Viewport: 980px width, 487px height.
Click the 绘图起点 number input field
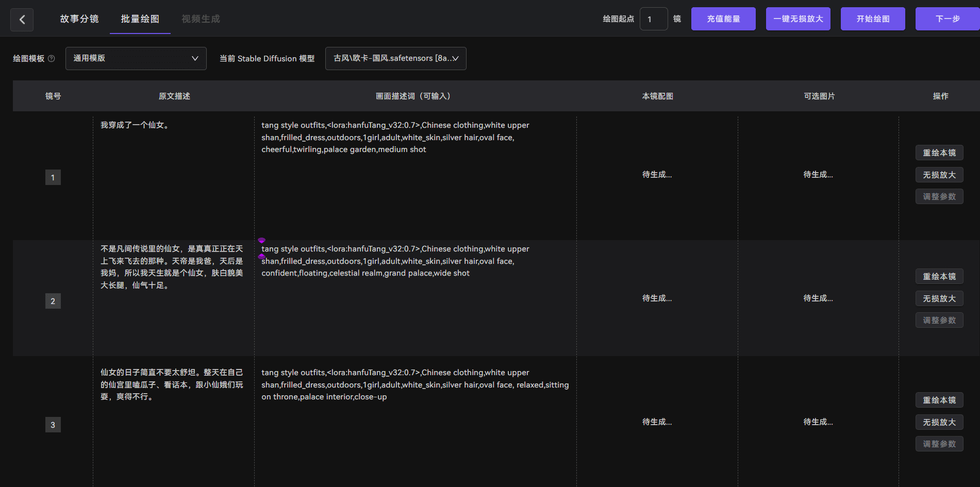[x=654, y=19]
